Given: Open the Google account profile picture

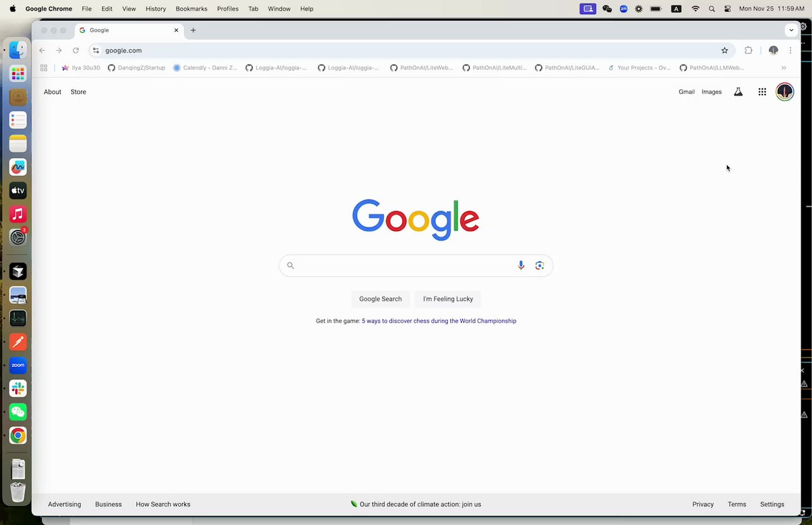Looking at the screenshot, I should tap(785, 92).
